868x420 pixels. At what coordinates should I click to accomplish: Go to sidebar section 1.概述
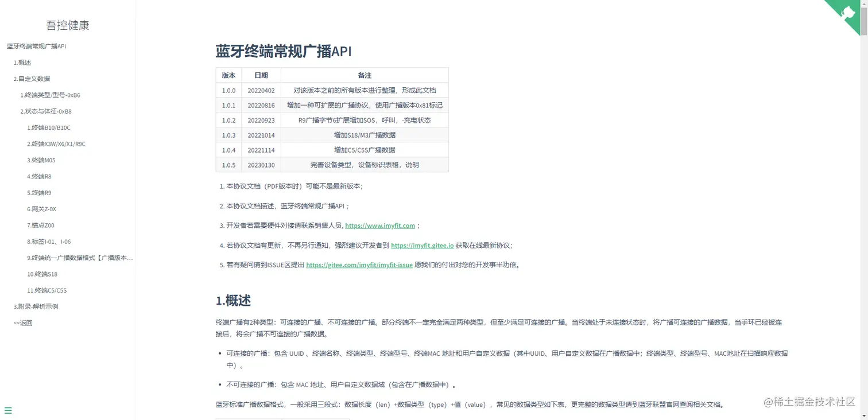[22, 63]
